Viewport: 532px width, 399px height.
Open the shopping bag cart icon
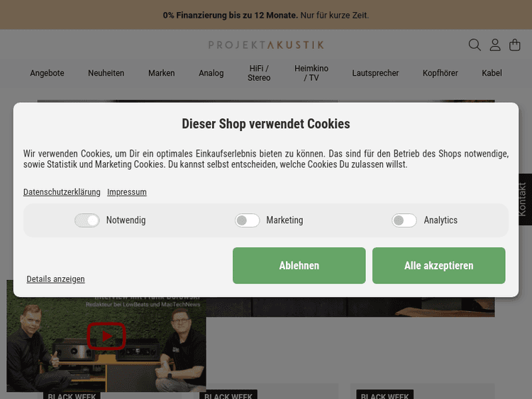515,45
